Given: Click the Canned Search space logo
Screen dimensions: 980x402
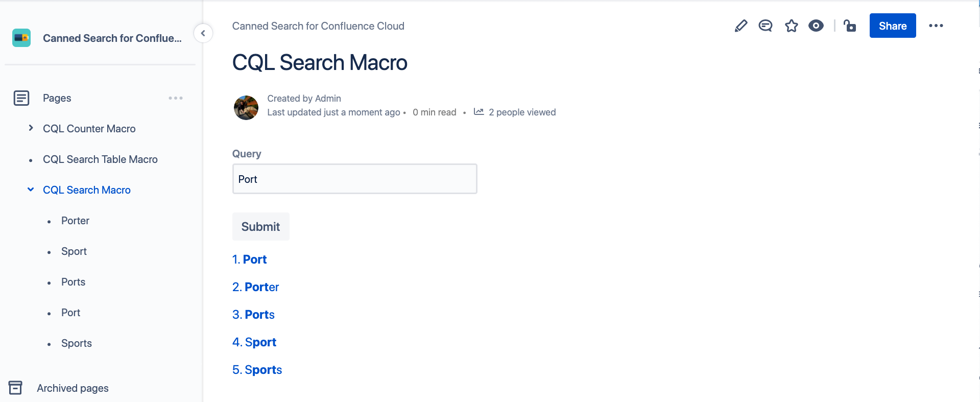Looking at the screenshot, I should coord(21,38).
